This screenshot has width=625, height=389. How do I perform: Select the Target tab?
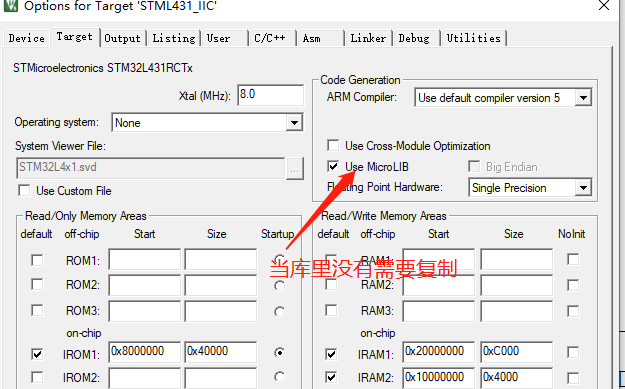75,37
